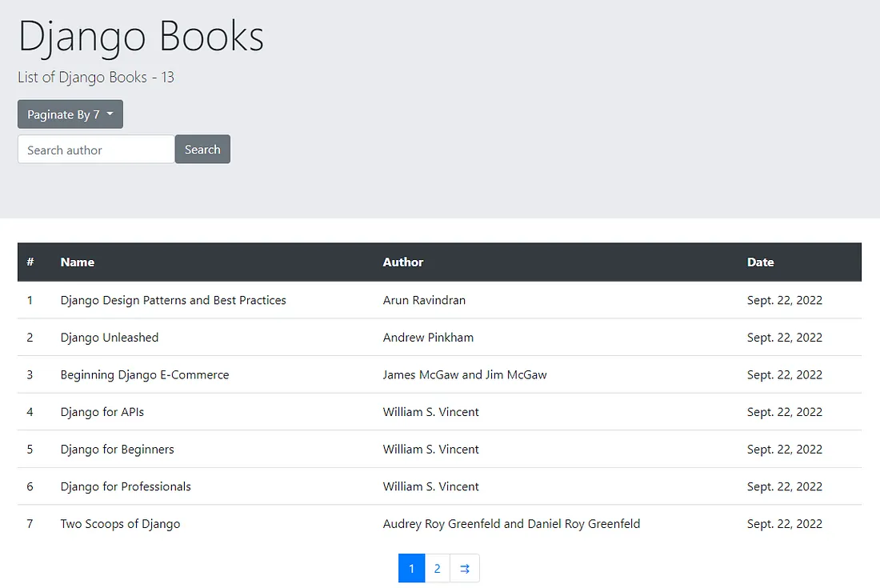Click the last-page double arrow icon

(465, 568)
